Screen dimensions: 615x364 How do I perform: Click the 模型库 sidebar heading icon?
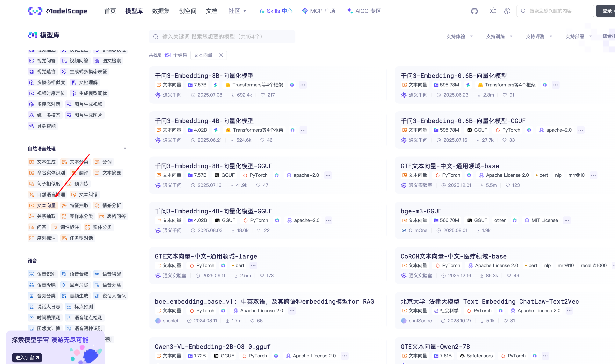tap(32, 35)
